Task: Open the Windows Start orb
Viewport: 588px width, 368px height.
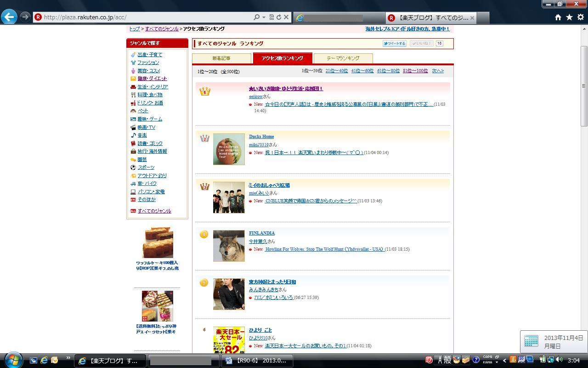Action: click(12, 360)
